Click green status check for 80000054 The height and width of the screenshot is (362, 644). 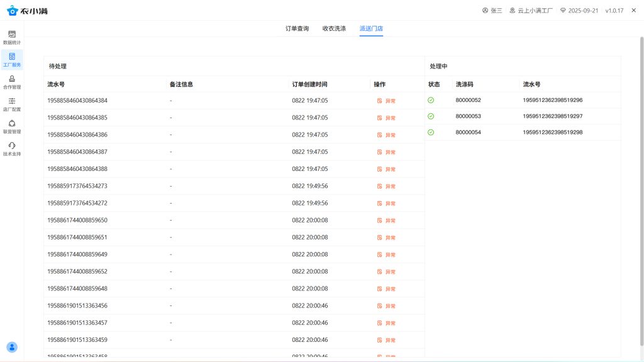[x=431, y=132]
